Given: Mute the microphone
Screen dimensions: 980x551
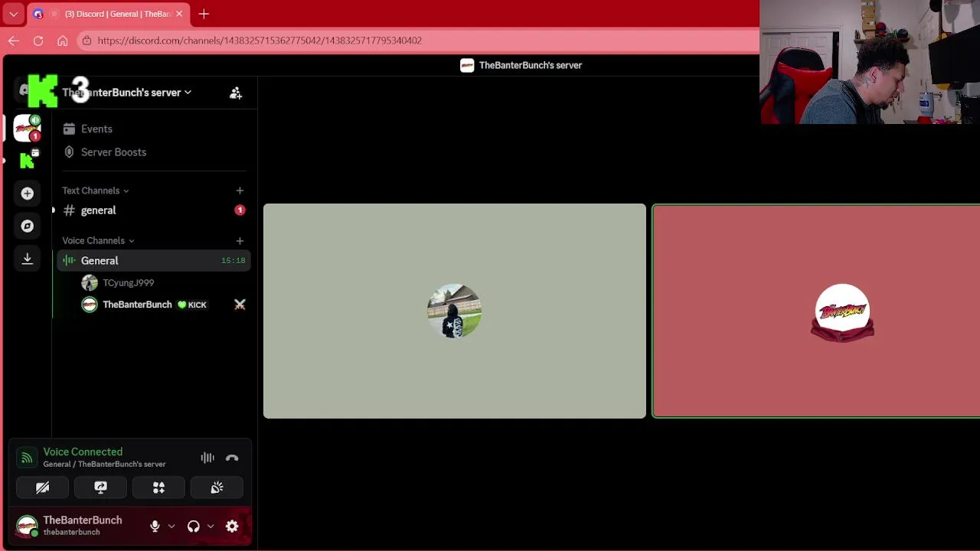Looking at the screenshot, I should coord(155,527).
